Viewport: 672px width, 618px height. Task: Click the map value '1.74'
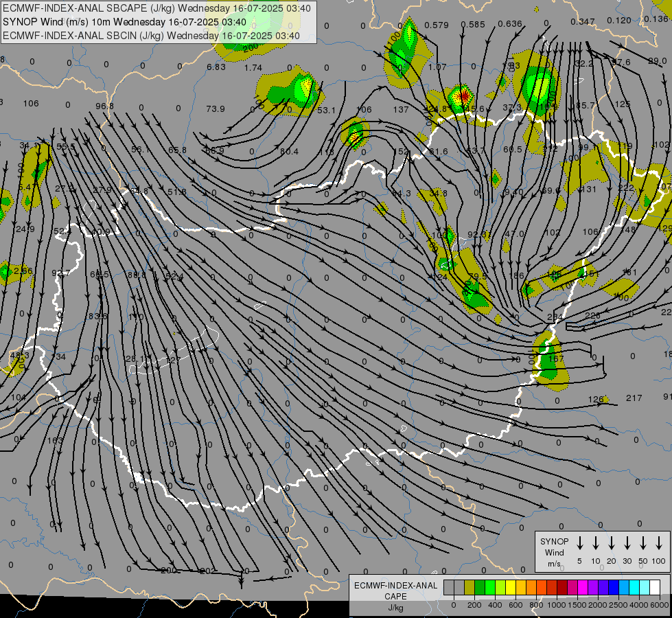(x=253, y=67)
